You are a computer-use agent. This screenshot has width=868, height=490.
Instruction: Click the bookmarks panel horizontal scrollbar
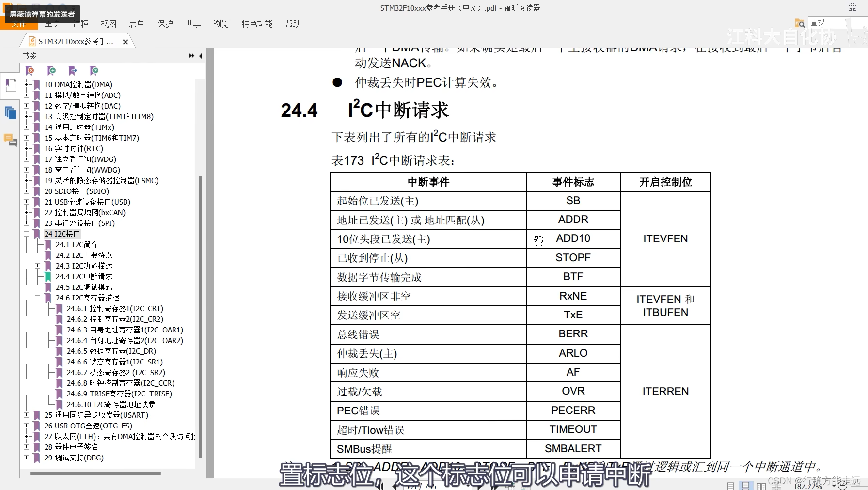click(x=95, y=474)
